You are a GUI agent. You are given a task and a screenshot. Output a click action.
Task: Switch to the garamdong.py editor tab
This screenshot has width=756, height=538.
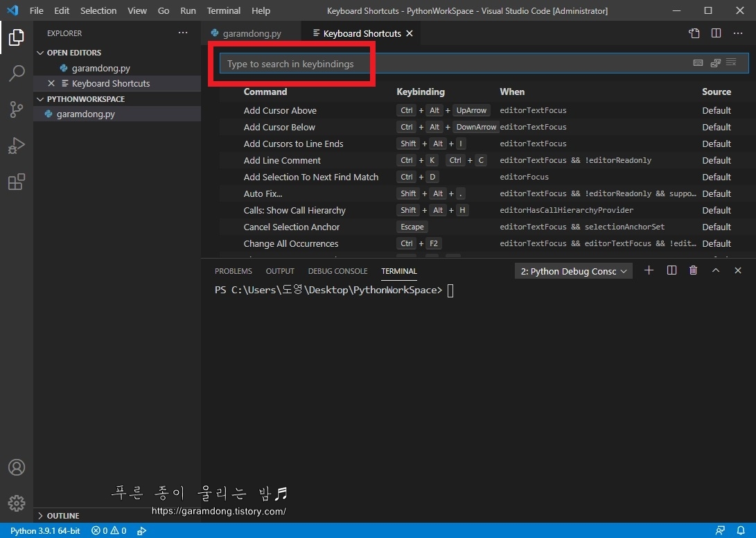(252, 33)
